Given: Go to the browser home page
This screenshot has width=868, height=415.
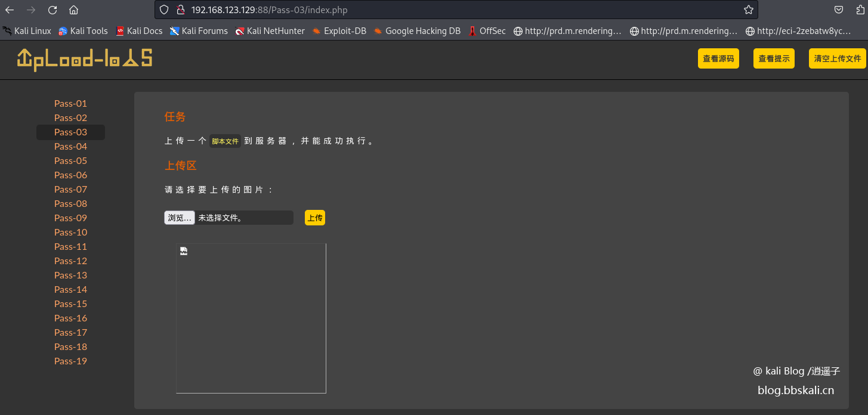Looking at the screenshot, I should (x=73, y=10).
